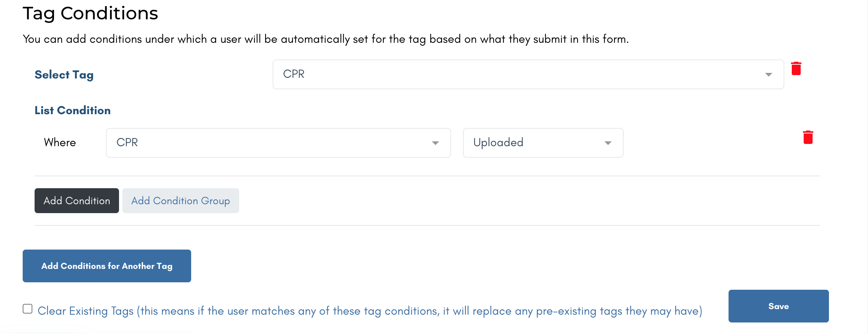Click the caret arrow in Select Tag field

tap(768, 75)
